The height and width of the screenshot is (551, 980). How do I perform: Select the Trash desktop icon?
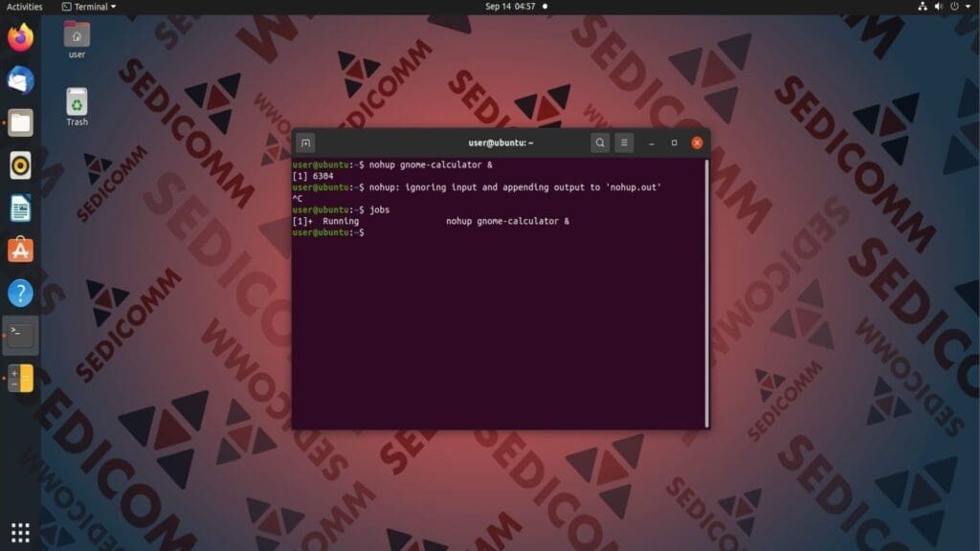tap(77, 107)
